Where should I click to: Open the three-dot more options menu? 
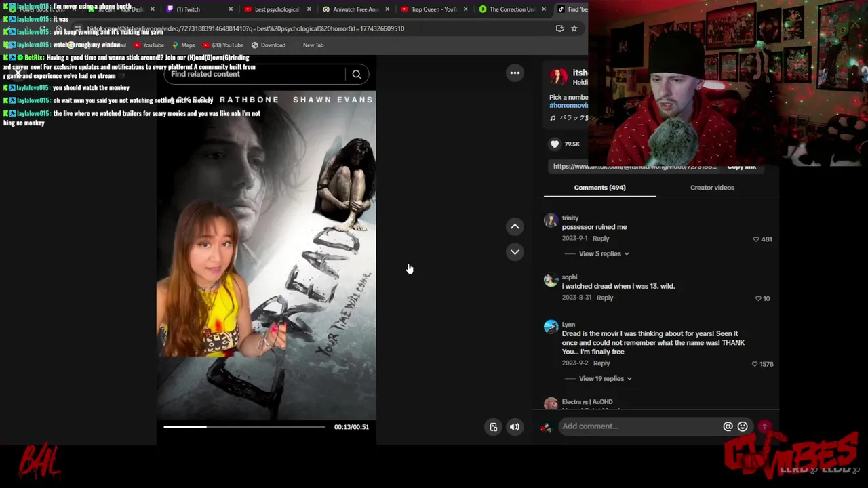point(515,73)
